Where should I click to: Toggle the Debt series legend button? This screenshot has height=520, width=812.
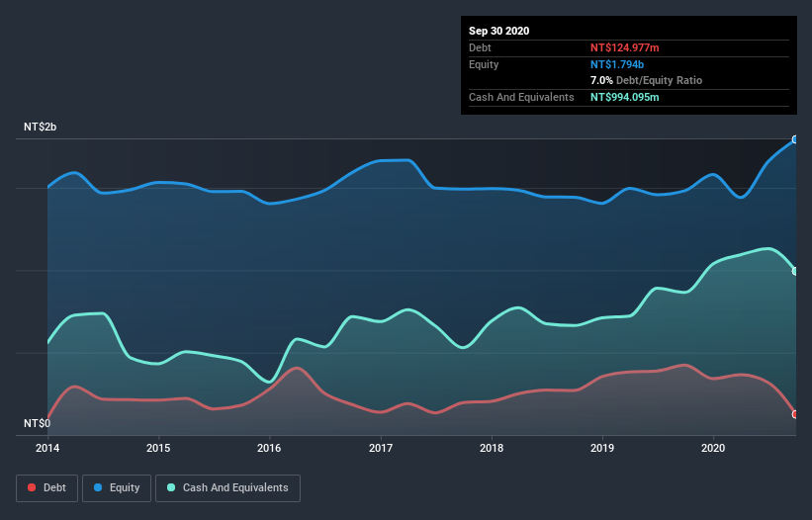(46, 488)
